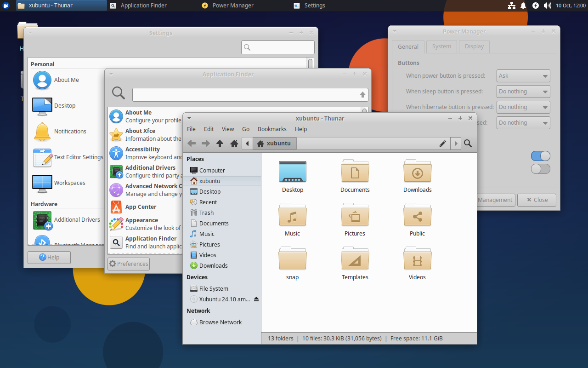Open power button action dropdown

pos(523,76)
